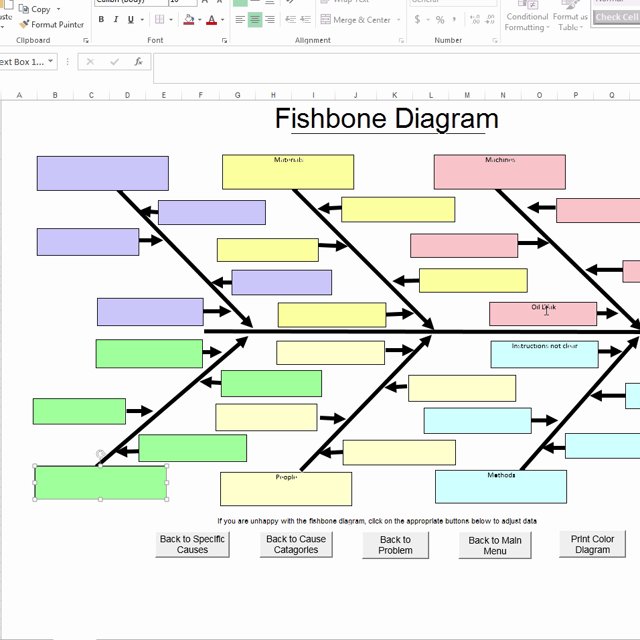Select the Check Cell style
The width and height of the screenshot is (640, 640).
(615, 17)
